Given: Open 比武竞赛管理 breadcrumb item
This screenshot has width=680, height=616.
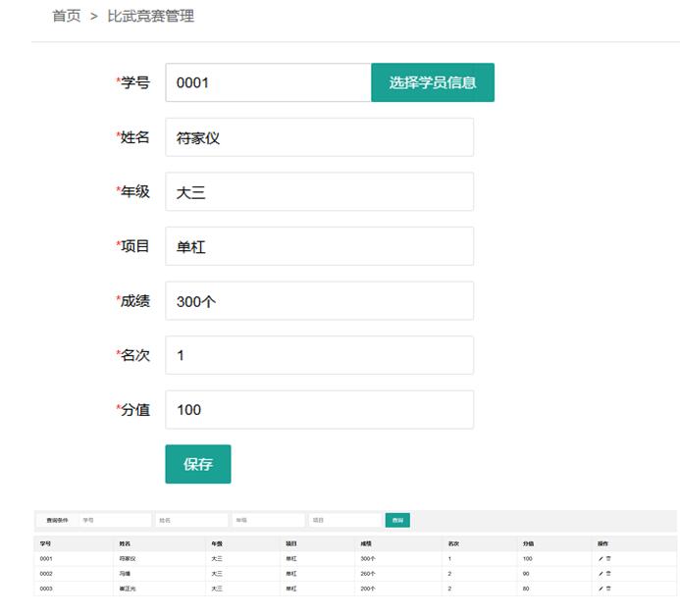Looking at the screenshot, I should (x=150, y=16).
